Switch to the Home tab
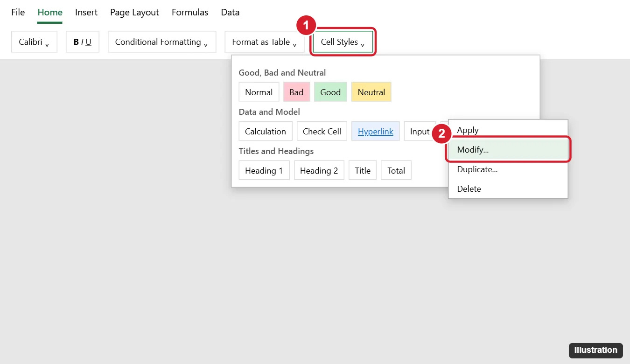Viewport: 630px width, 364px height. (x=50, y=13)
